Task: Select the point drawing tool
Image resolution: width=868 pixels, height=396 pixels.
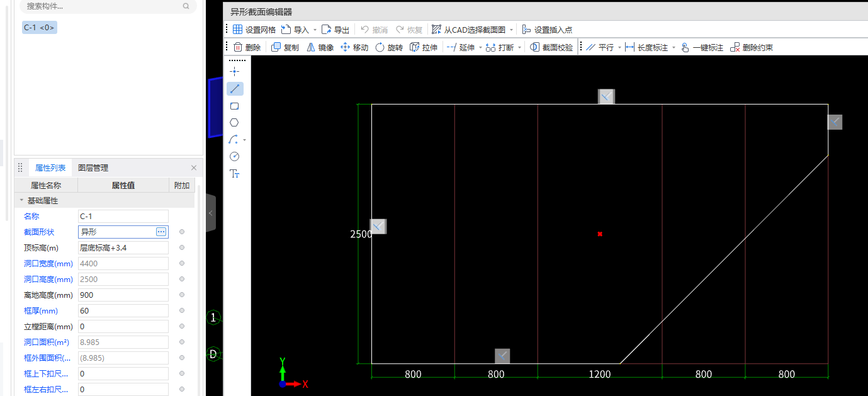Action: tap(235, 72)
